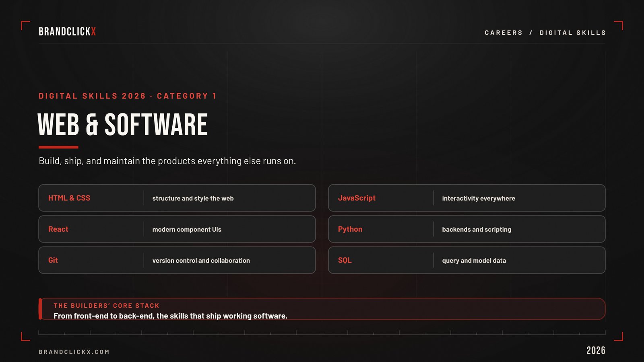Click 'DIGITAL SKILLS 2026 · CATEGORY 1' label
644x362 pixels.
[x=128, y=96]
